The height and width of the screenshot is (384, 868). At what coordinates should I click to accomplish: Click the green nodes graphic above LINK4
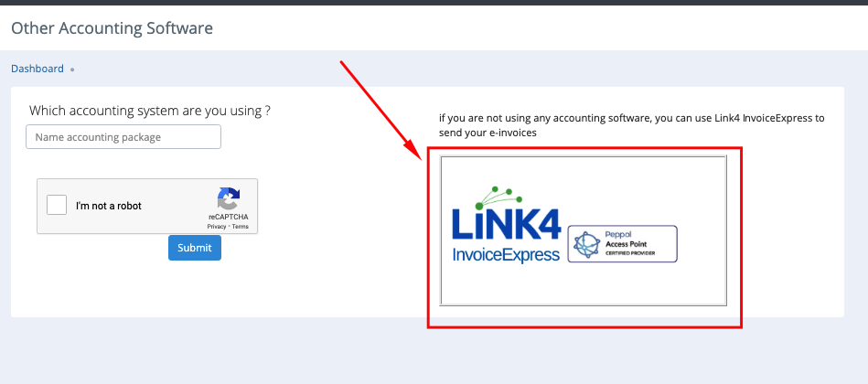click(498, 197)
